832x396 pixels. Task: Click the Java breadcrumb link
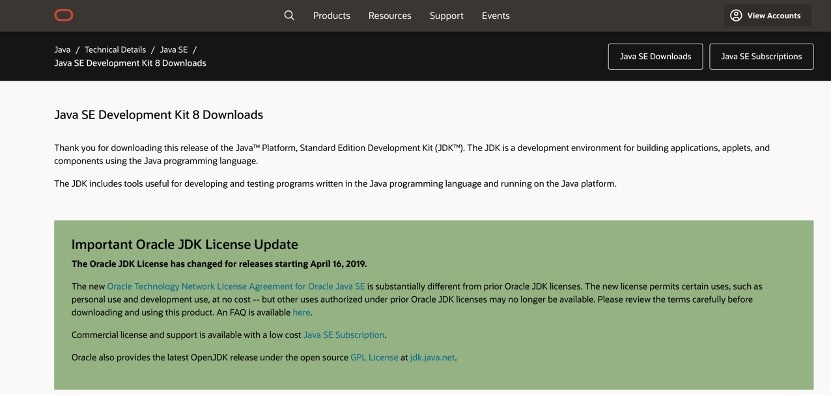tap(62, 50)
